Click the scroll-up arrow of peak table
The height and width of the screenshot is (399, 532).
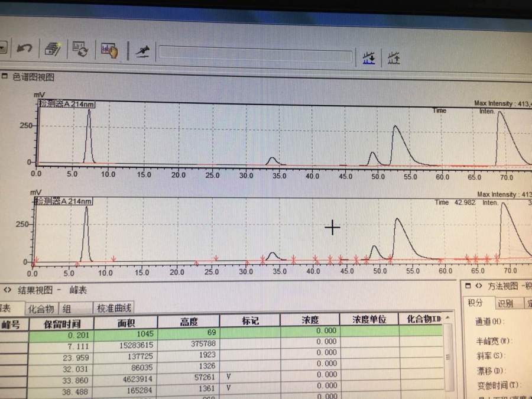448,318
